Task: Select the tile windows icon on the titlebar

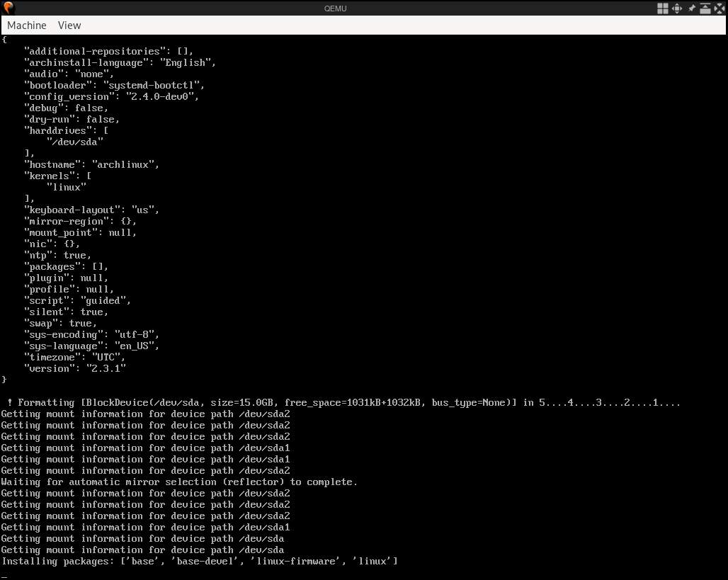Action: click(x=663, y=8)
